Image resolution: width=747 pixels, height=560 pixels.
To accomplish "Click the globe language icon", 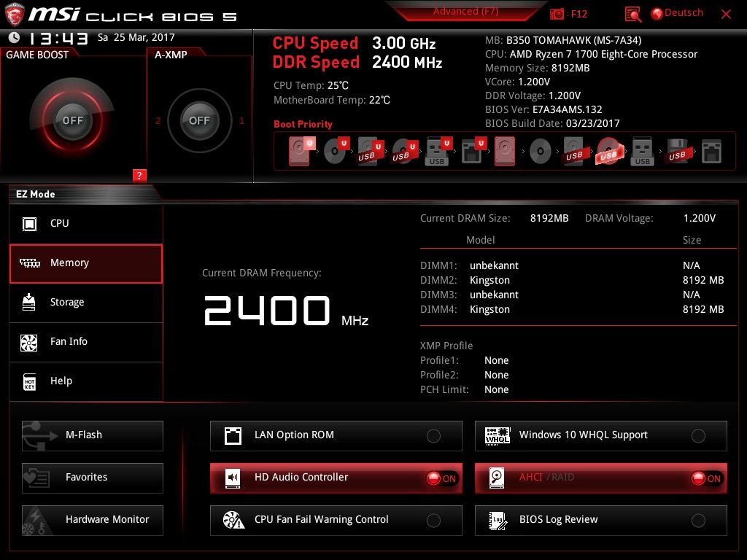I will pyautogui.click(x=657, y=14).
